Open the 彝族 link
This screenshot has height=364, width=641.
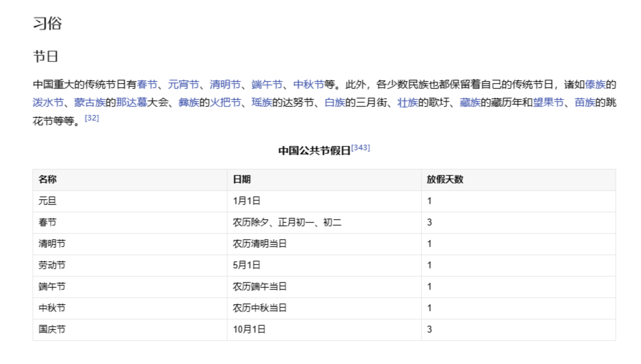189,103
